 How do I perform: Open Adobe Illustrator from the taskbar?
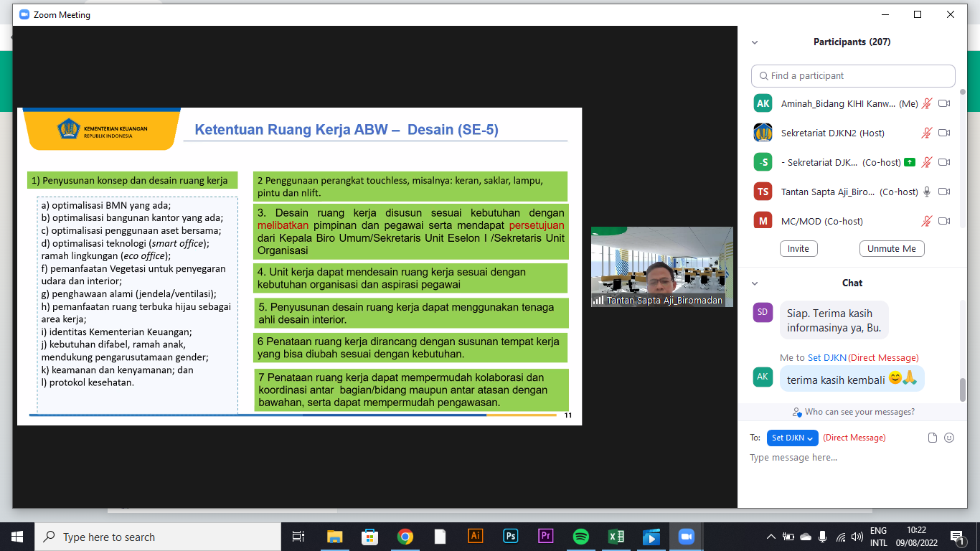pyautogui.click(x=475, y=536)
